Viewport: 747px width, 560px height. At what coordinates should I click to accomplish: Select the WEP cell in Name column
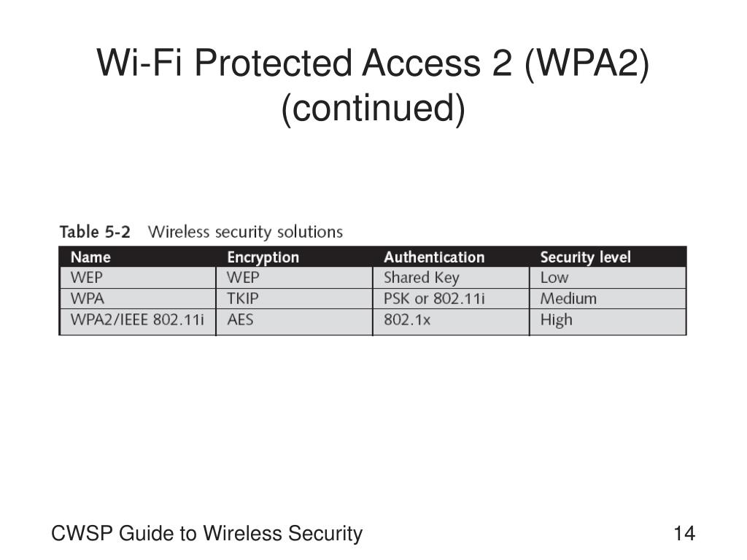pos(138,278)
